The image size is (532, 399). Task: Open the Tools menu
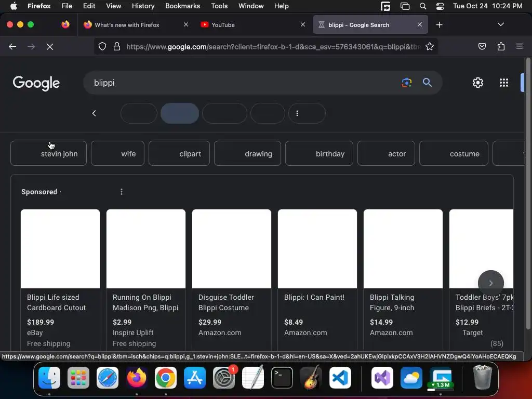tap(219, 6)
